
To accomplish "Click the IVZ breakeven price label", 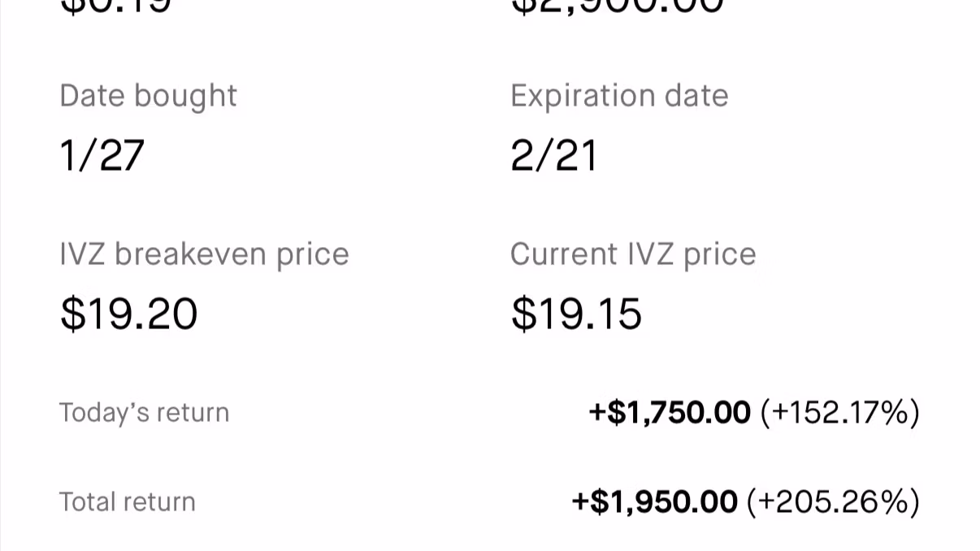I will pyautogui.click(x=204, y=254).
